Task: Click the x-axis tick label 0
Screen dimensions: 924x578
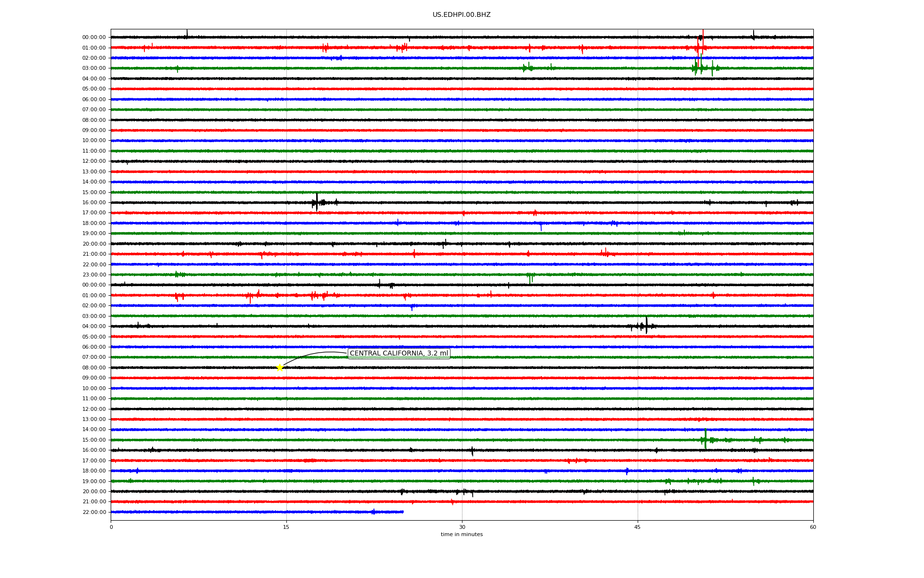Action: coord(111,527)
